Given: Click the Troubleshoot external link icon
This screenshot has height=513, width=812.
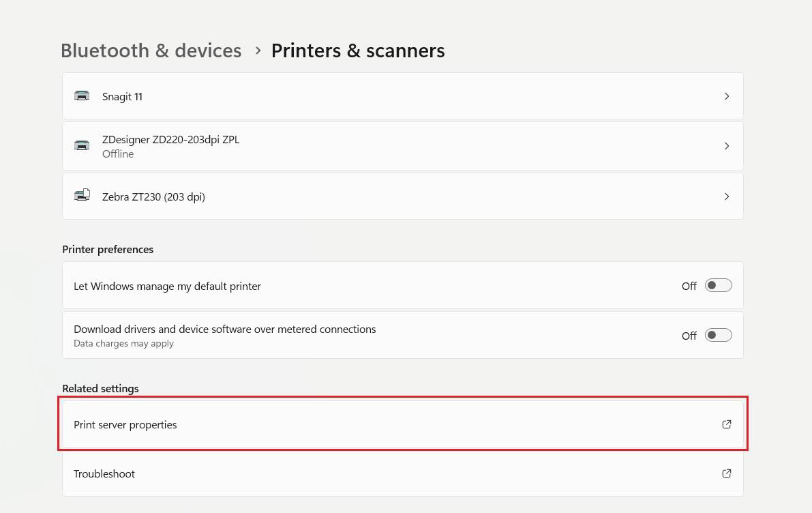Looking at the screenshot, I should point(727,473).
